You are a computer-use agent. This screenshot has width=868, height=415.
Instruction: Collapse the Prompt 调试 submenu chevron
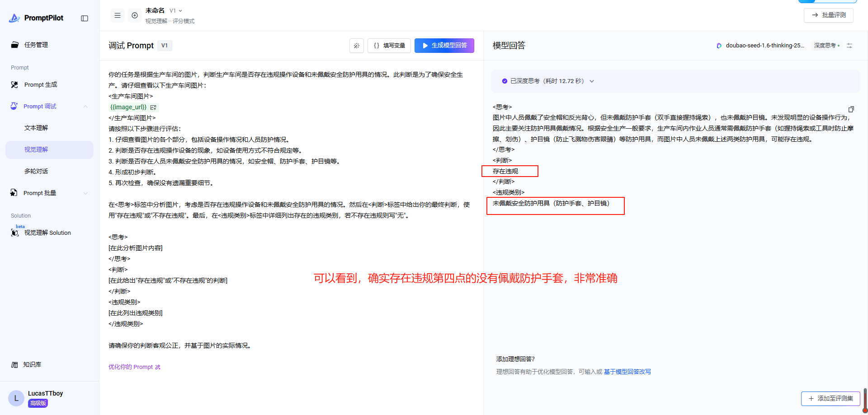85,107
